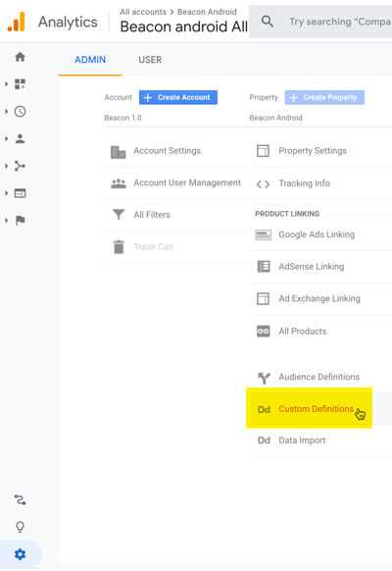The image size is (392, 571).
Task: Expand the Conversions sidebar arrow
Action: click(x=6, y=221)
